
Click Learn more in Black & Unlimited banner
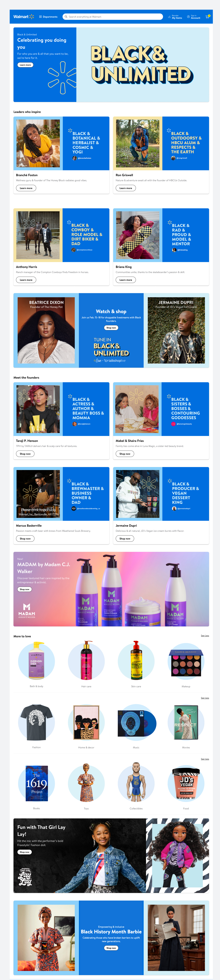click(25, 65)
